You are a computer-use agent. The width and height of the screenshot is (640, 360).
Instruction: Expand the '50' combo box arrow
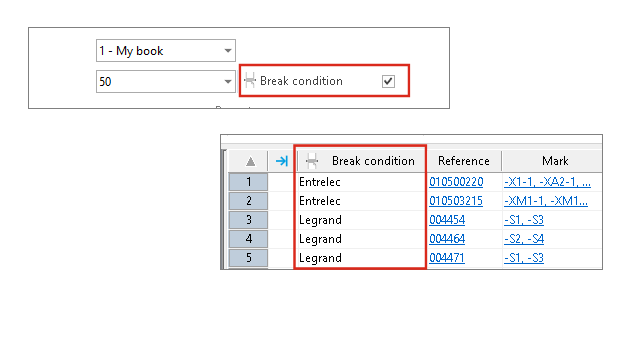click(228, 82)
